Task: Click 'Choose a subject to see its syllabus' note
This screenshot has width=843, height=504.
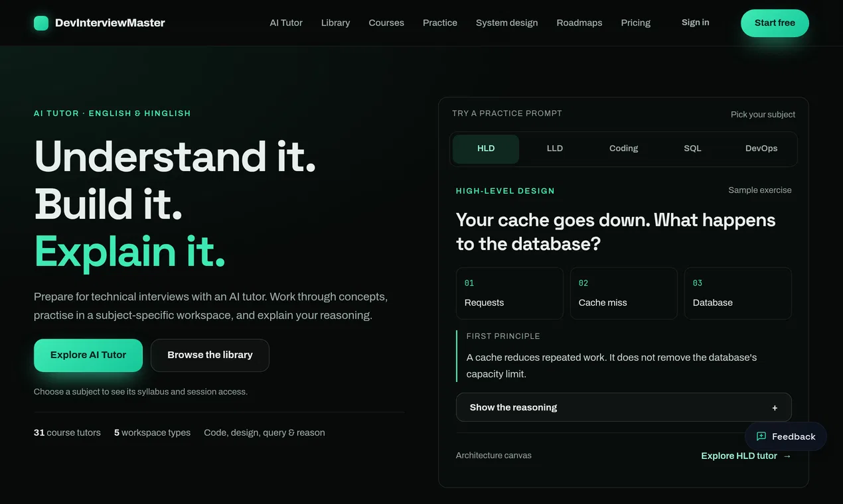Action: [x=141, y=392]
